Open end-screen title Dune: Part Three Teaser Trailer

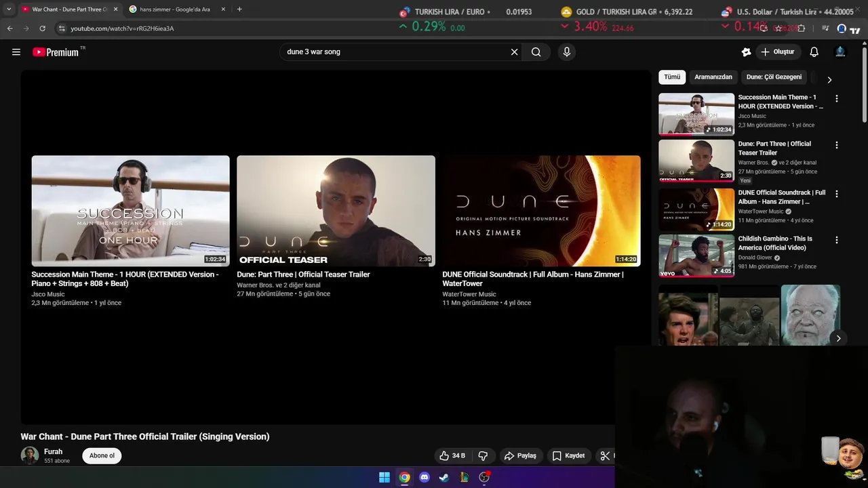303,274
